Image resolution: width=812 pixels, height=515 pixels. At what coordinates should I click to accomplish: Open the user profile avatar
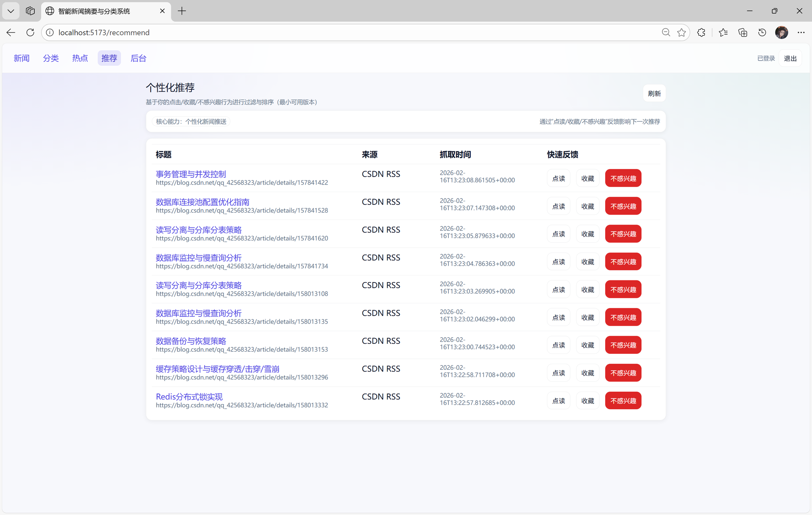[x=782, y=32]
